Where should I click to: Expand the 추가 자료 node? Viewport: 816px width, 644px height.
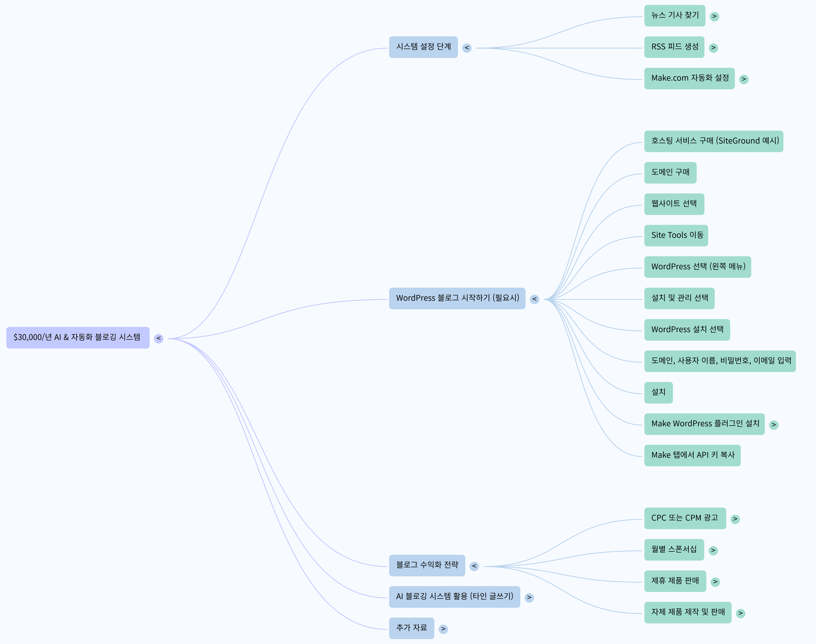[x=443, y=629]
